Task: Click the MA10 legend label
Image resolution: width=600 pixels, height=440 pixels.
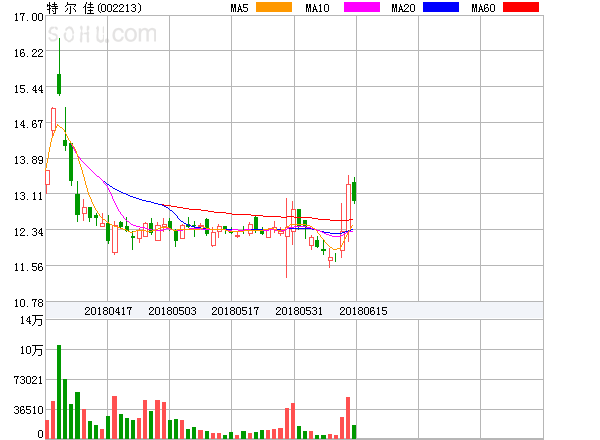Action: [x=317, y=8]
